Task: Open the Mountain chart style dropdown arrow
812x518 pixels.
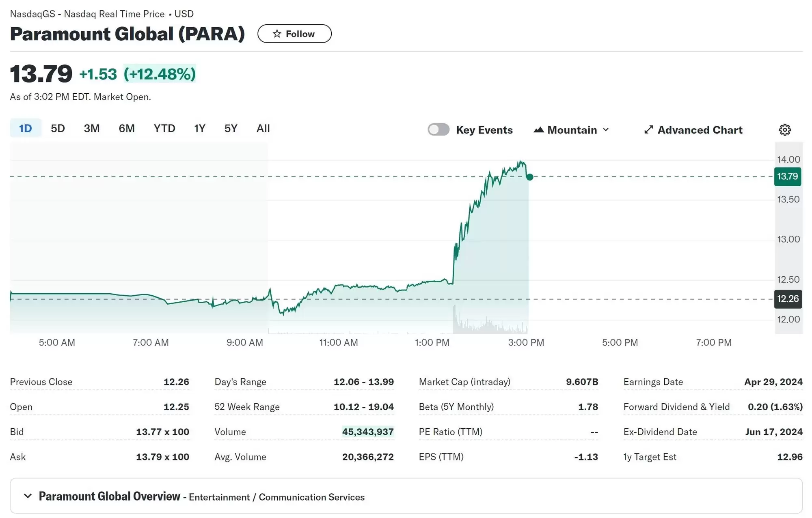Action: [606, 130]
